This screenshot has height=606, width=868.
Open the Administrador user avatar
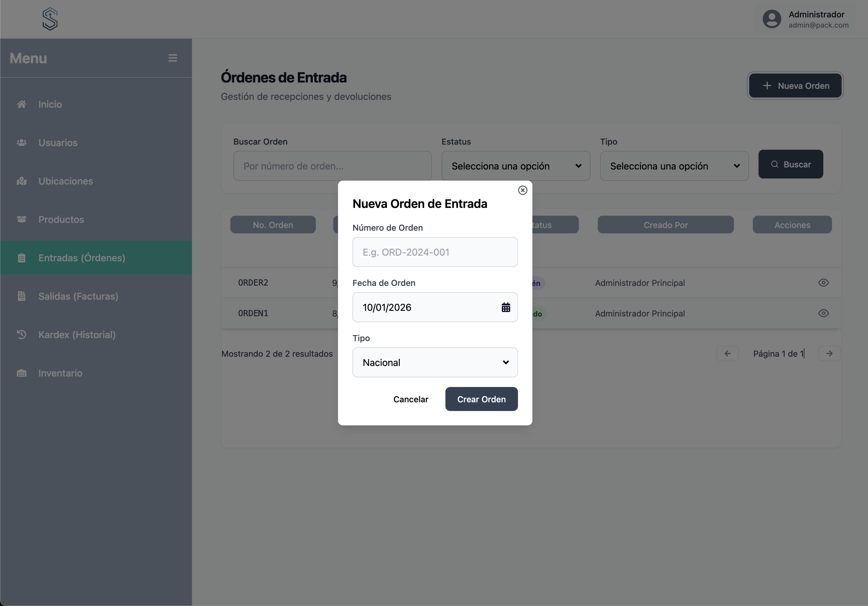pyautogui.click(x=772, y=19)
